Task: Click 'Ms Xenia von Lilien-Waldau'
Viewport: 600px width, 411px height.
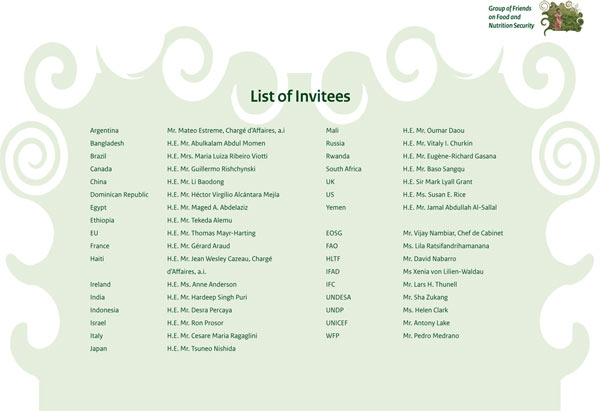Action: tap(443, 272)
